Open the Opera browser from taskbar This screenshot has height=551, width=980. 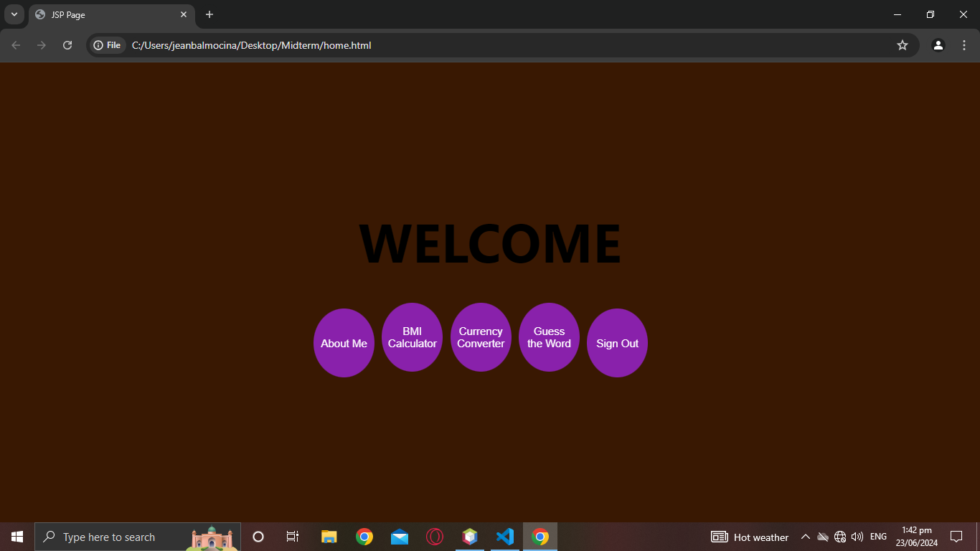tap(435, 537)
